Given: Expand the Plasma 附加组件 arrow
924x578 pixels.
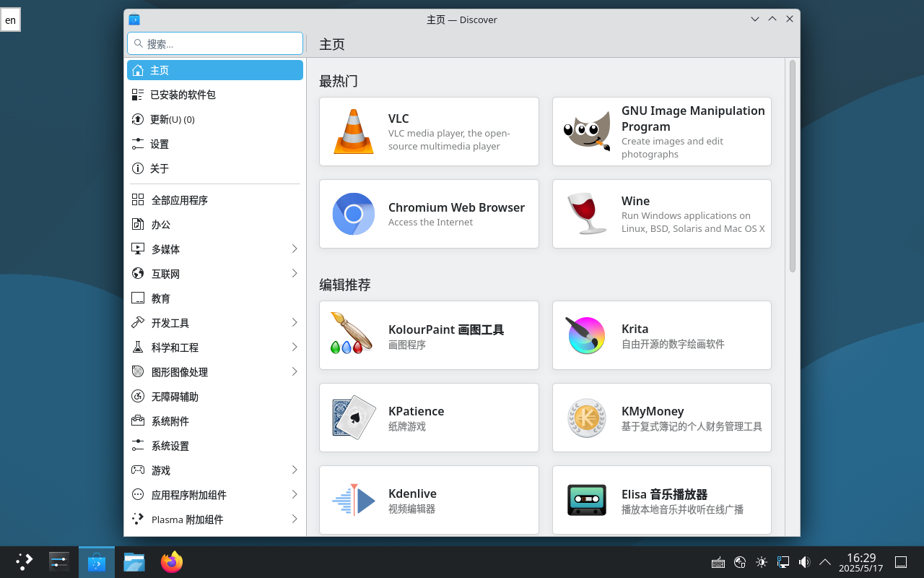Looking at the screenshot, I should click(x=295, y=519).
